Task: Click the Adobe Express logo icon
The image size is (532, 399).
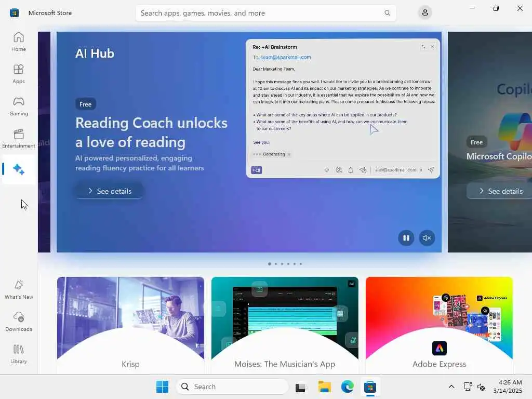Action: [440, 348]
